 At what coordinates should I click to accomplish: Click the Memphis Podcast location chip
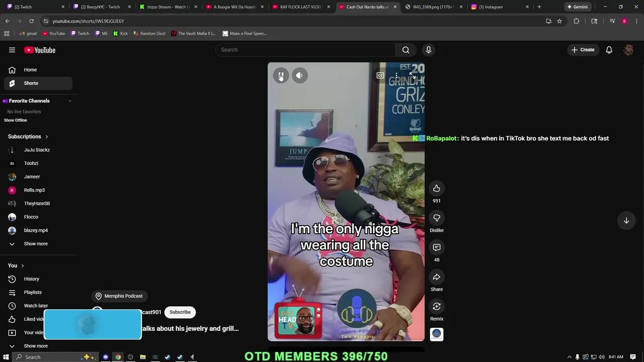[x=119, y=296]
